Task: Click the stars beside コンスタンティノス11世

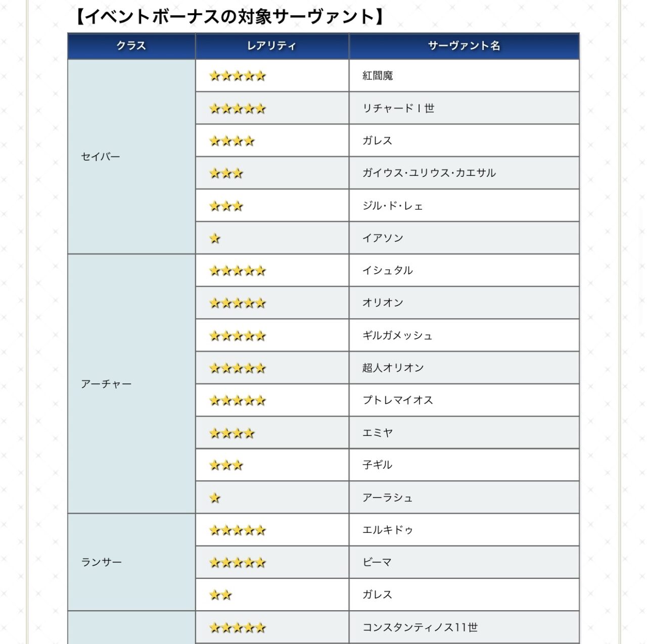Action: tap(237, 628)
